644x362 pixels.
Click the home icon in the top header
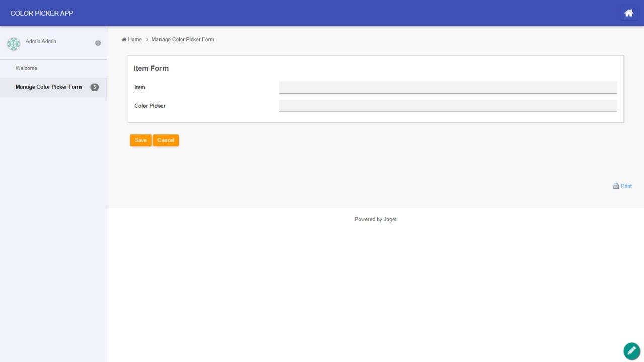point(628,13)
